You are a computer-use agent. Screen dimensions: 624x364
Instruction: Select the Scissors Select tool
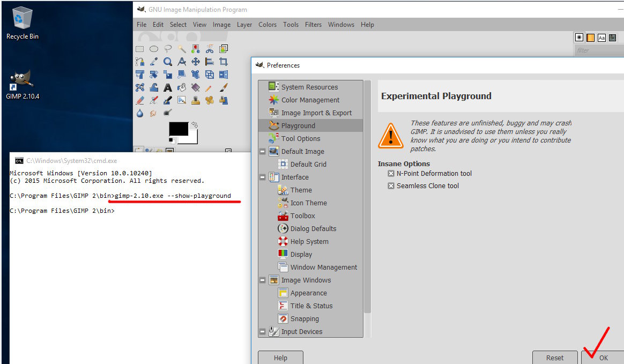209,49
